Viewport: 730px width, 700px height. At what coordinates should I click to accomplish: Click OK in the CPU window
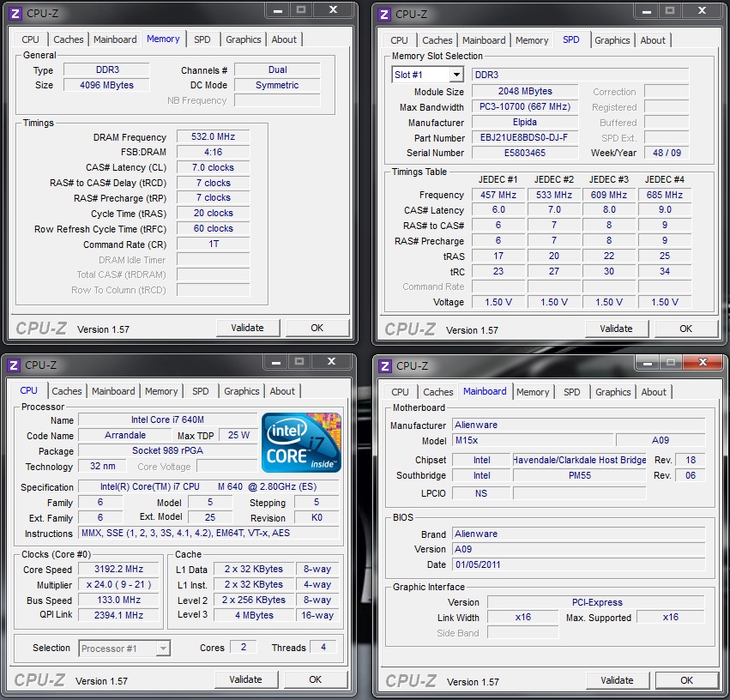[x=315, y=679]
